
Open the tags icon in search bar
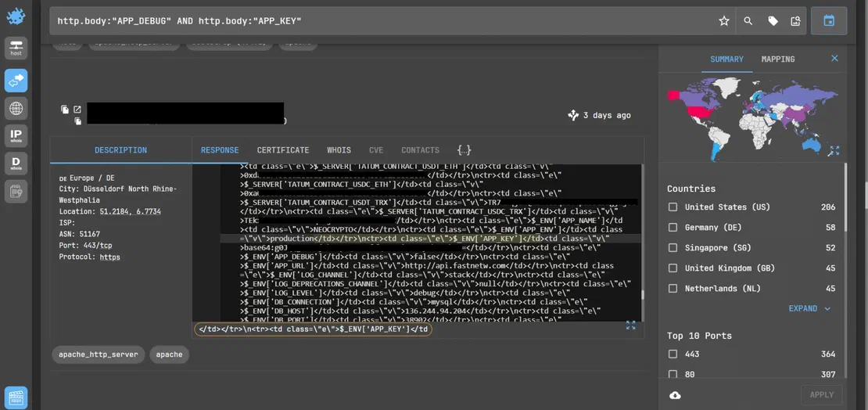pyautogui.click(x=773, y=21)
